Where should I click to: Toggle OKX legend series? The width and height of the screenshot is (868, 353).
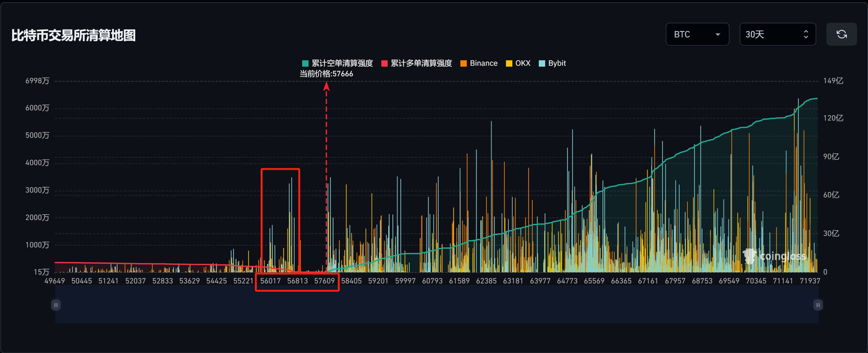pos(518,63)
